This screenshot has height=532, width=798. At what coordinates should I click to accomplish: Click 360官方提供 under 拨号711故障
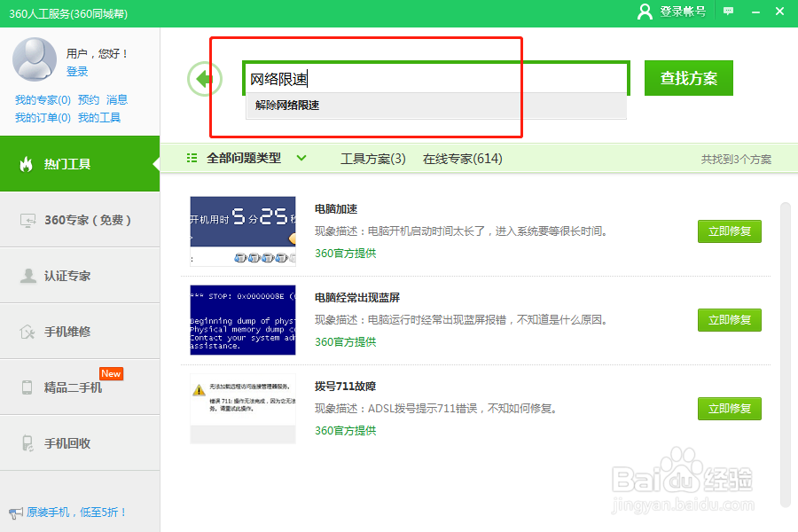tap(346, 430)
